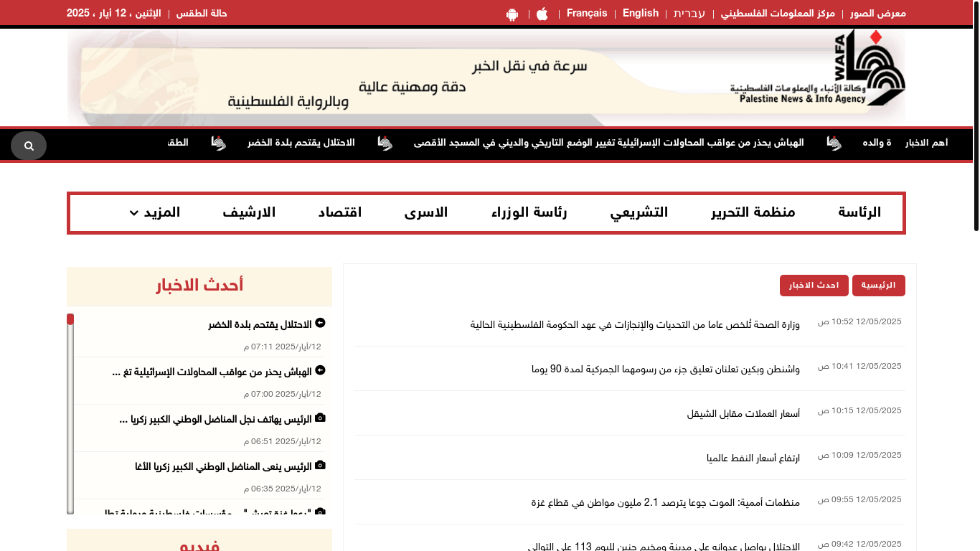
Task: Open the رئاسة الوزراء menu item
Action: [529, 212]
